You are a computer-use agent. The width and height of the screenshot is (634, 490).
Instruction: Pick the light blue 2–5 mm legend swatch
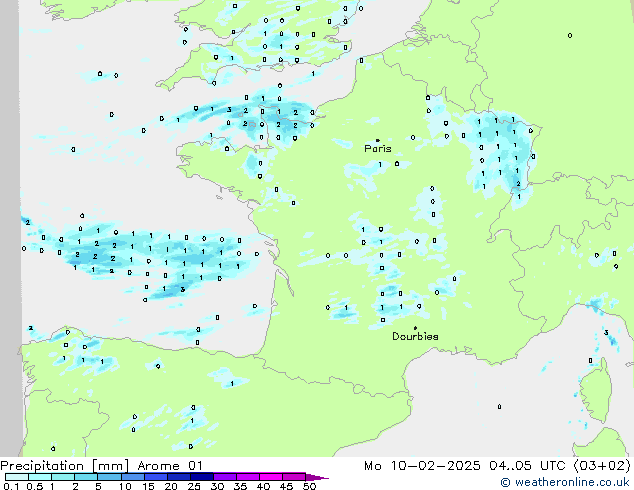86,477
